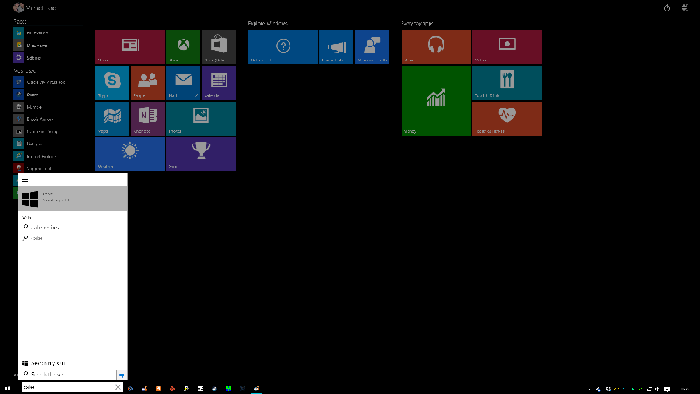
Task: Click the power button at top right
Action: pyautogui.click(x=667, y=8)
